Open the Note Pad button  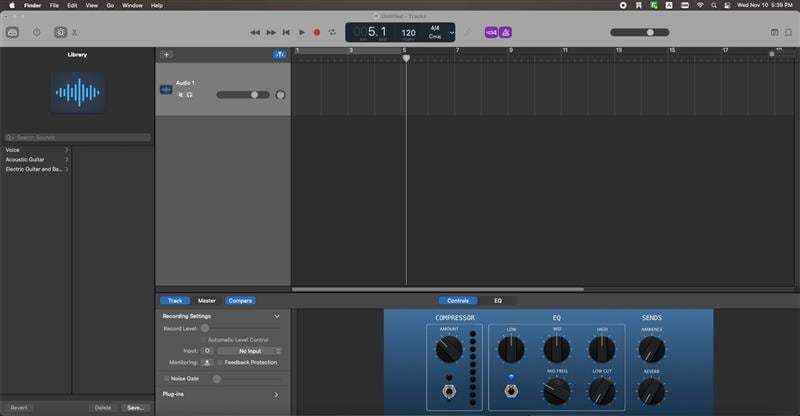point(774,32)
